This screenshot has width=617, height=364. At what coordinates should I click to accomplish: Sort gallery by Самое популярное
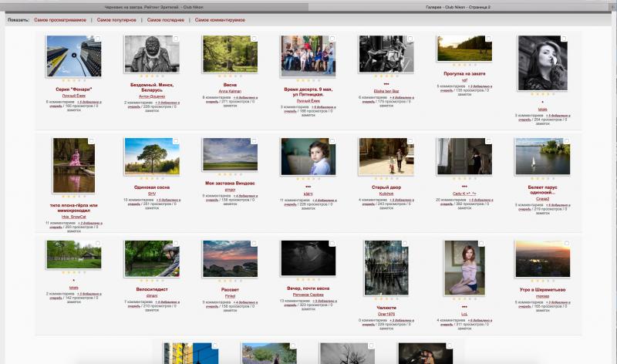tap(116, 20)
